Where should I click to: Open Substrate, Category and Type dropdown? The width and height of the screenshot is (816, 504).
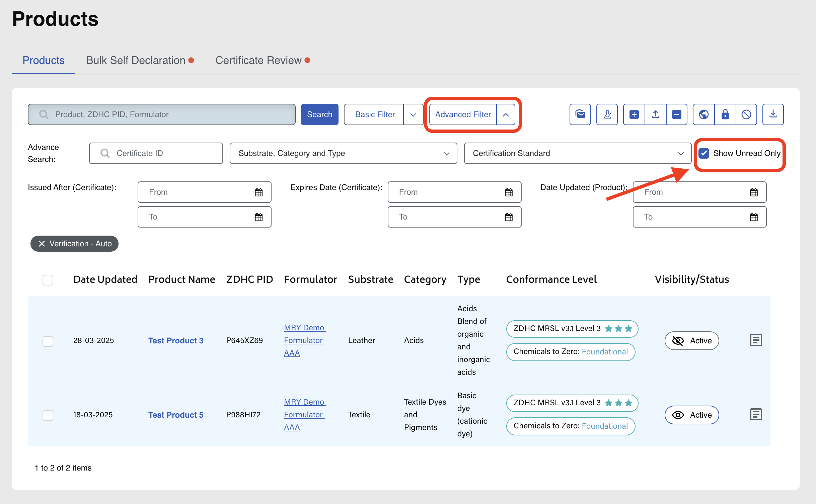coord(343,153)
